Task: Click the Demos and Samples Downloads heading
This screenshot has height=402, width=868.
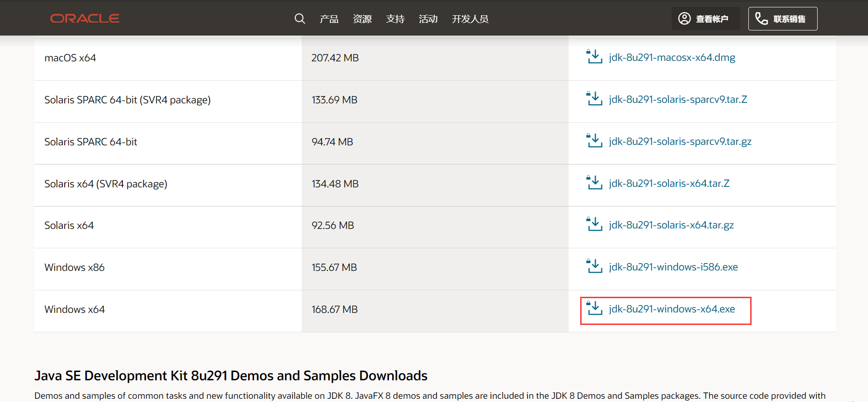Action: (231, 376)
